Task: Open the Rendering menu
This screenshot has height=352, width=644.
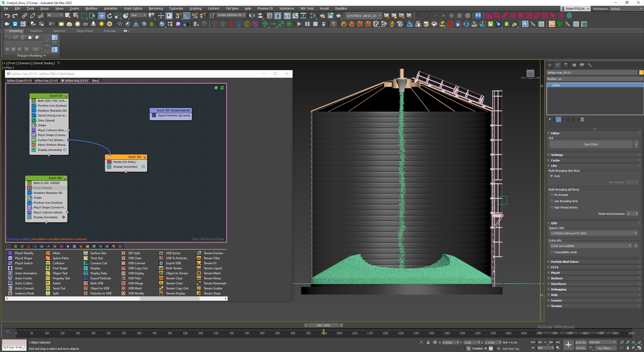Action: [155, 8]
